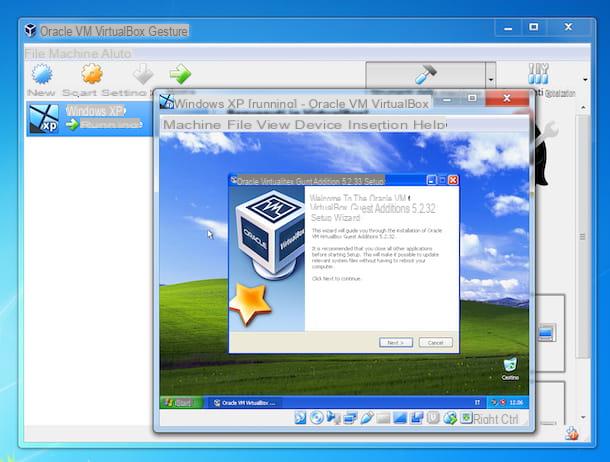Screen dimensions: 610x462
Task: Click the USB devices status icon
Action: (367, 418)
